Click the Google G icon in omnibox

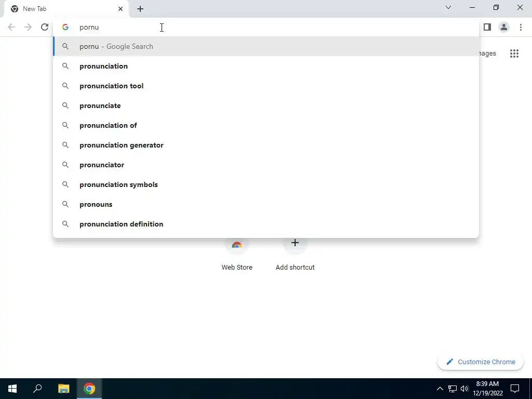(65, 27)
